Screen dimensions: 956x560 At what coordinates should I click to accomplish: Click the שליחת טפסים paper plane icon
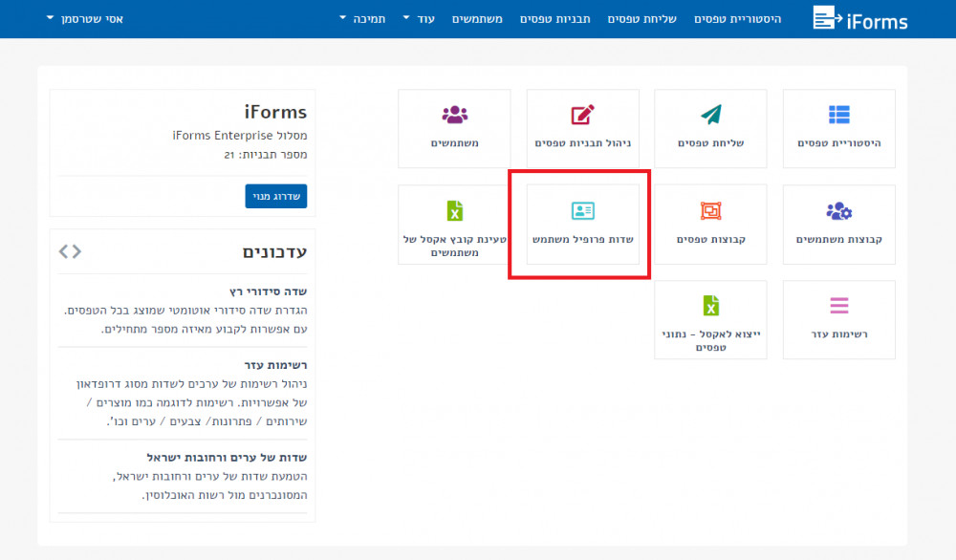click(711, 115)
